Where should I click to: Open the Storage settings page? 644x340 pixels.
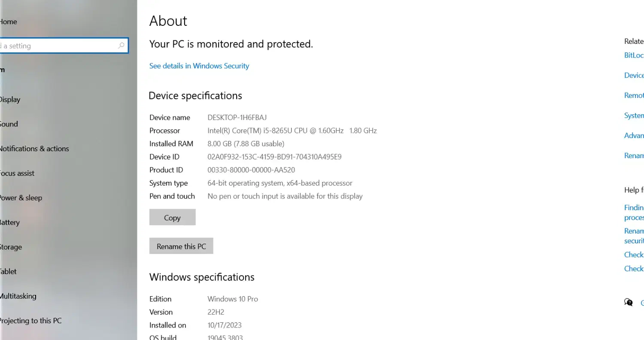point(11,247)
